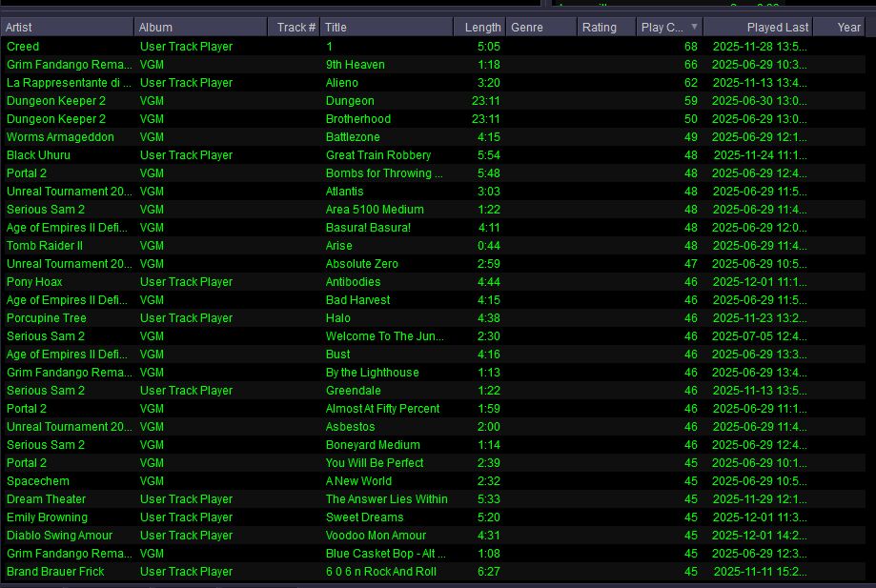Viewport: 876px width, 588px height.
Task: Select the Bombs for Throwing track
Action: tap(433, 173)
